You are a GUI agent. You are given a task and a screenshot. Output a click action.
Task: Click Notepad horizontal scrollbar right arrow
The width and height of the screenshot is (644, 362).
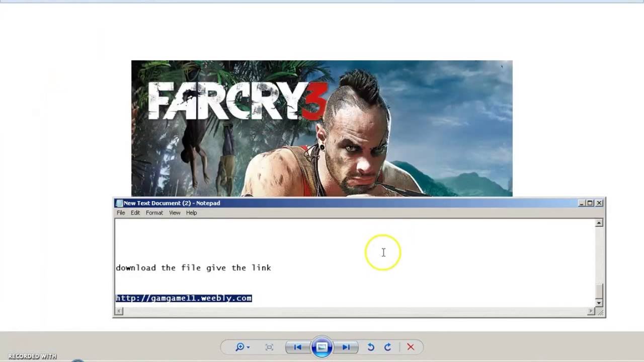(591, 311)
